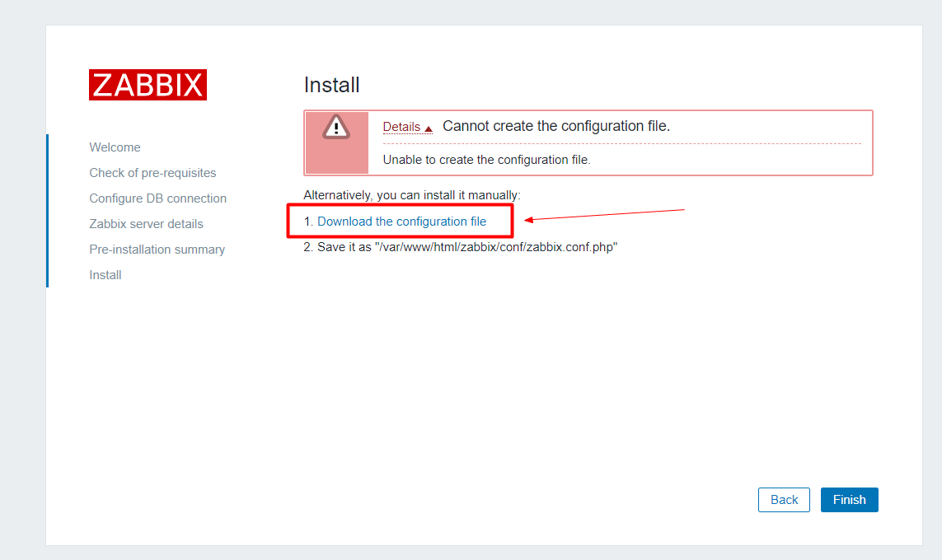Select the Welcome step in sidebar
The height and width of the screenshot is (560, 942).
(115, 147)
